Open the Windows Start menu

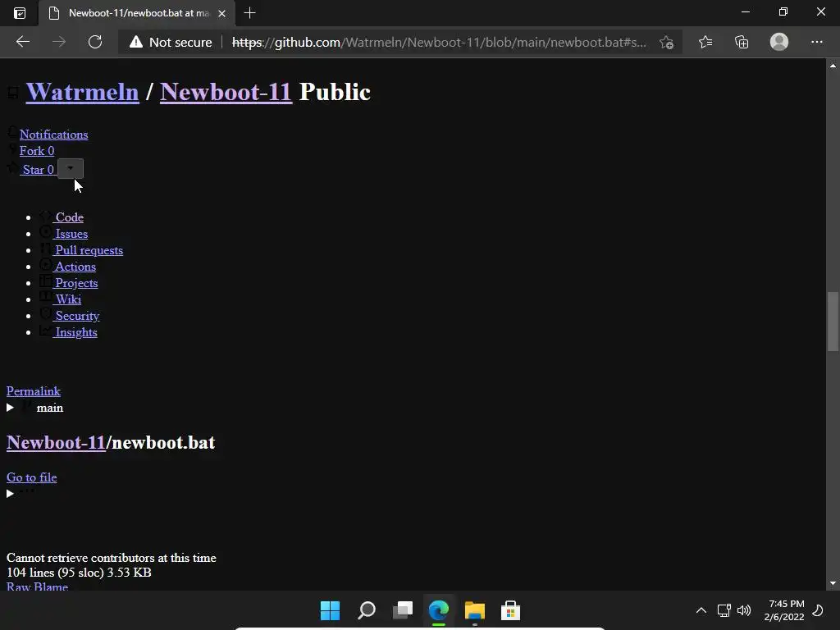pyautogui.click(x=330, y=610)
